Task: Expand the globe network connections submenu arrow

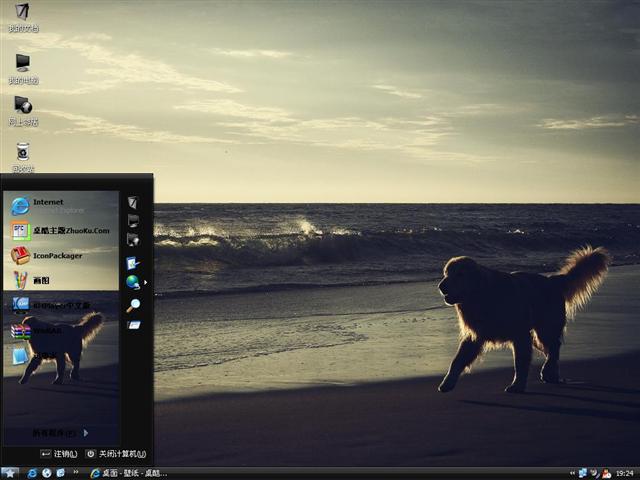Action: [x=146, y=283]
